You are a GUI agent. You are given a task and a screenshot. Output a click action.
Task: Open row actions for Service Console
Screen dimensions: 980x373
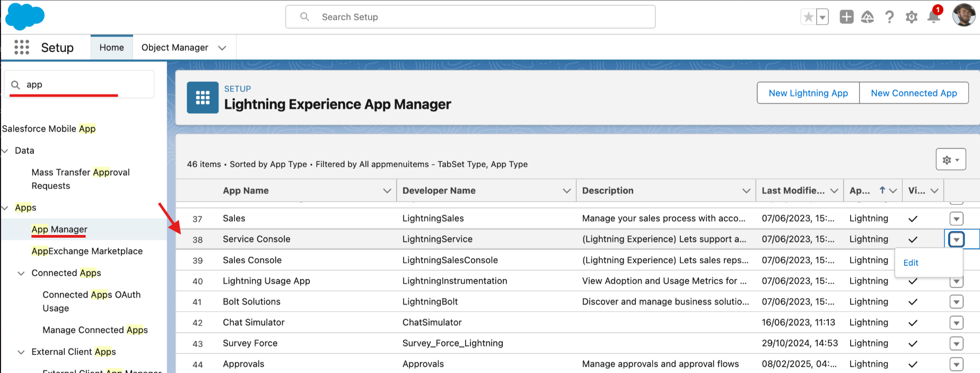956,239
